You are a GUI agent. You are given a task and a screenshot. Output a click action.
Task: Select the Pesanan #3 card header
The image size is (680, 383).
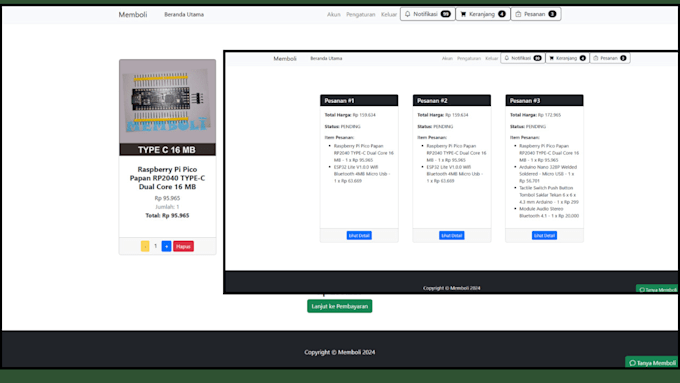tap(544, 100)
